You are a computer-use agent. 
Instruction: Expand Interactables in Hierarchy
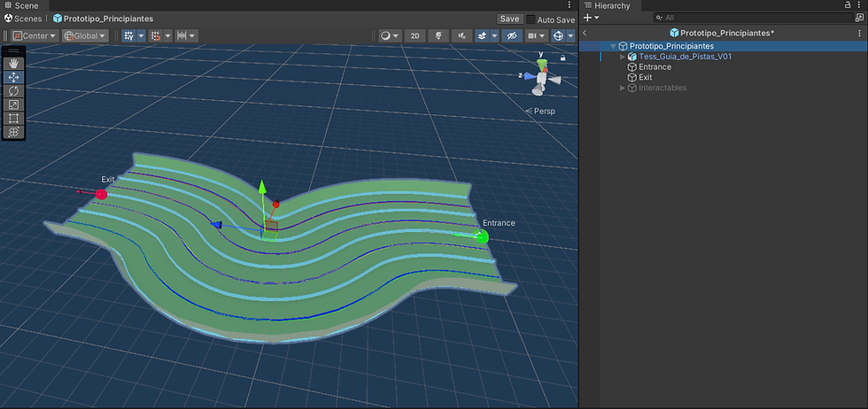pos(622,88)
